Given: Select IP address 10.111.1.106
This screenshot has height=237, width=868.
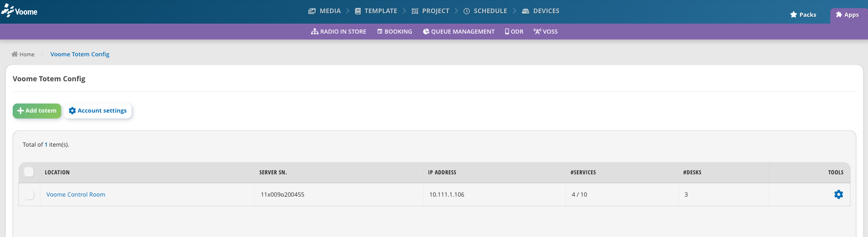Looking at the screenshot, I should [447, 194].
